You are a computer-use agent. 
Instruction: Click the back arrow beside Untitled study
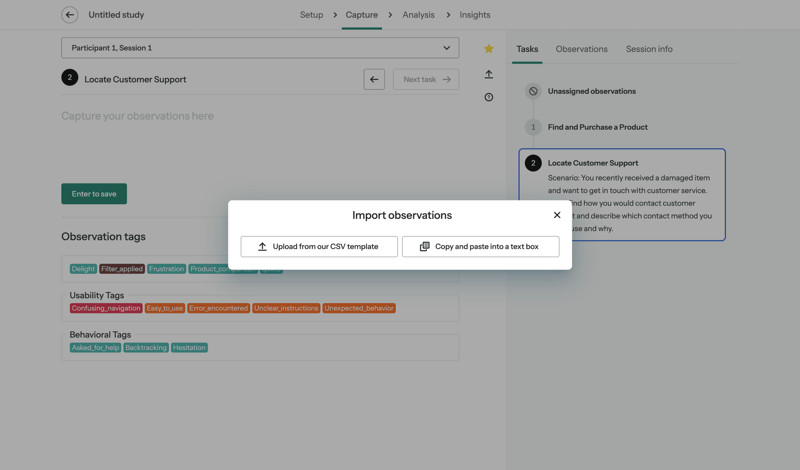(69, 15)
